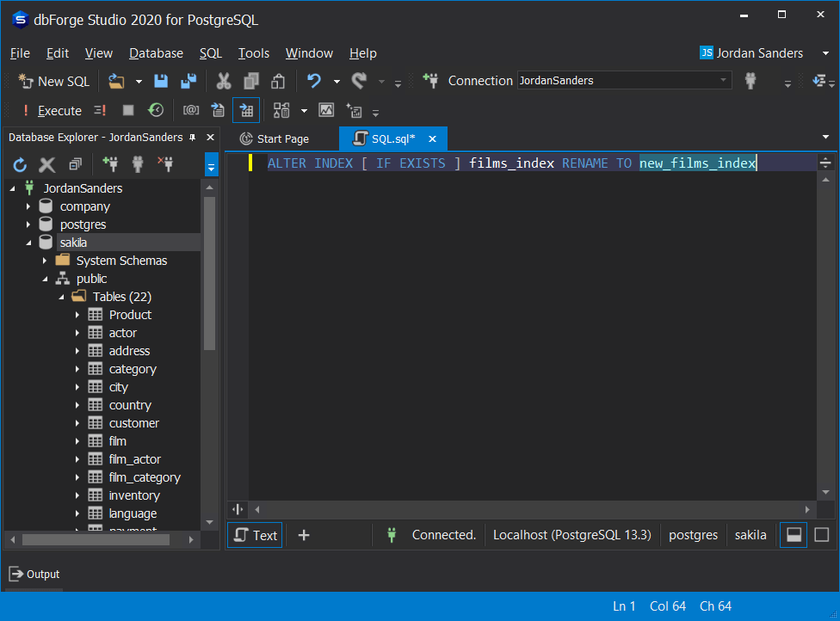Image resolution: width=840 pixels, height=621 pixels.
Task: Open the Edit menu
Action: [x=58, y=53]
